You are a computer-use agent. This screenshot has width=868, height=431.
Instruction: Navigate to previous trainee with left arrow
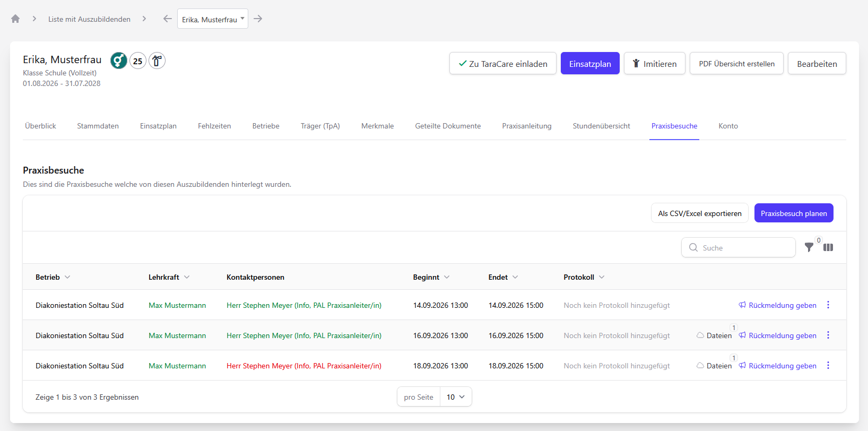click(168, 19)
